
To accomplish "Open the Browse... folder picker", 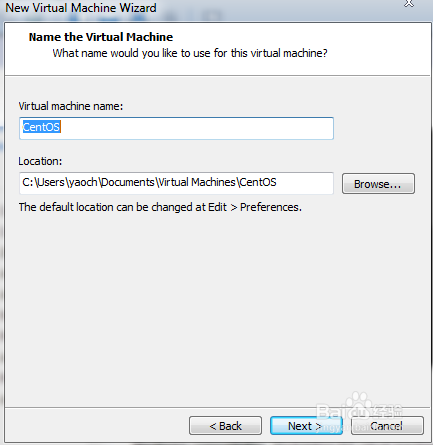I will [x=378, y=183].
